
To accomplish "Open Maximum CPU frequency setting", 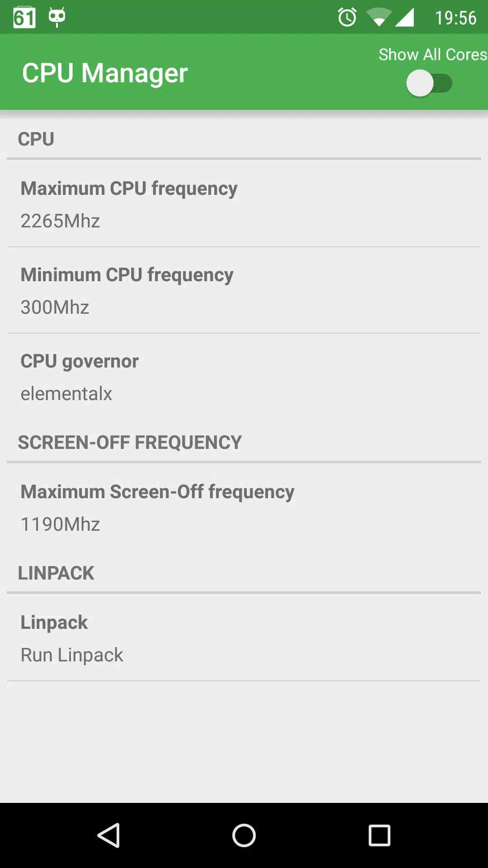I will [244, 204].
